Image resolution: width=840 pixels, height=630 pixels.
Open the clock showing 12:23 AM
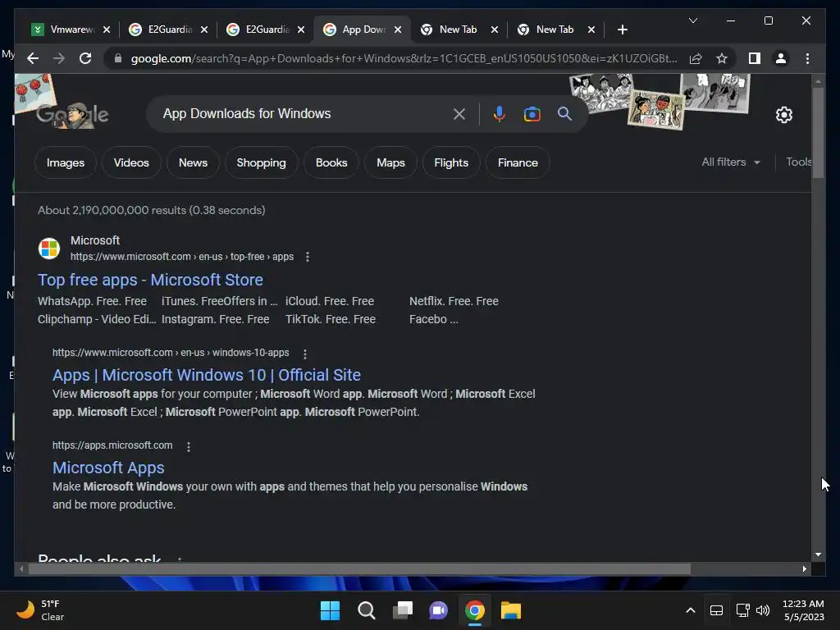tap(803, 610)
